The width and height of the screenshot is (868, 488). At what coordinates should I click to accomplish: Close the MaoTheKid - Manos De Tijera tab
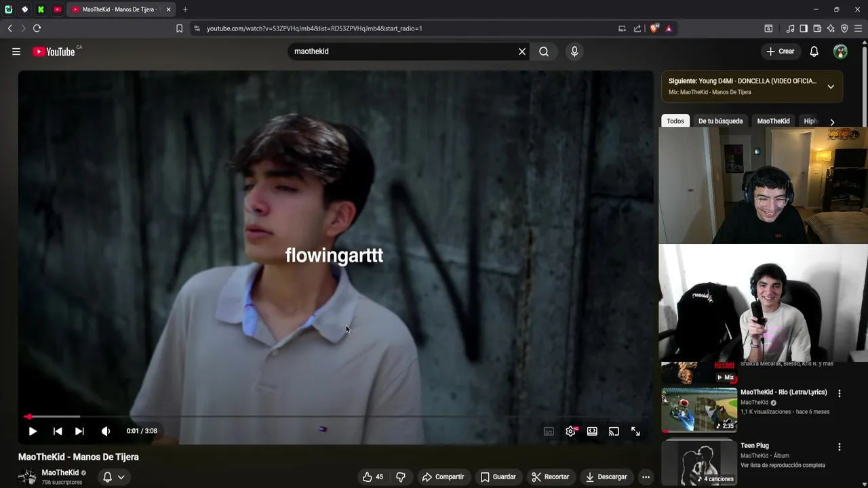(x=168, y=9)
